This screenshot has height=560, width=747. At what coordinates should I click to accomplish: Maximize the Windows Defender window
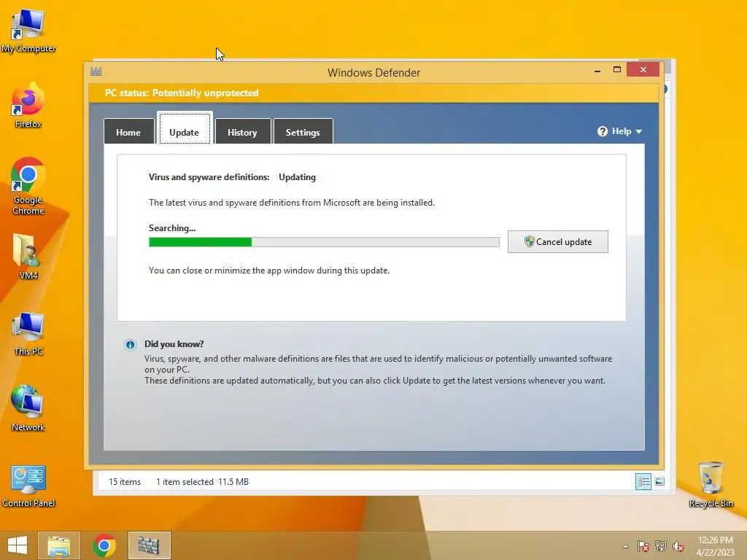click(617, 69)
